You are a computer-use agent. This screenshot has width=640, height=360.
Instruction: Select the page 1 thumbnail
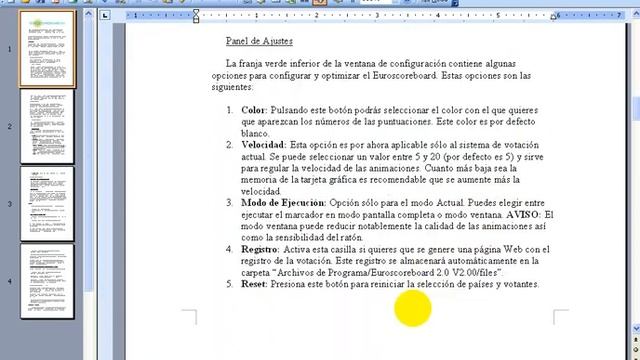pos(47,49)
